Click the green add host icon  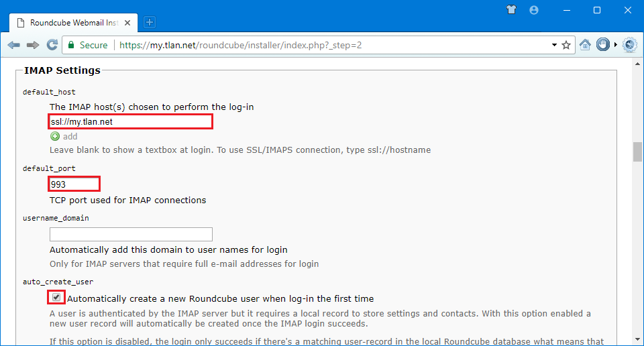(54, 136)
